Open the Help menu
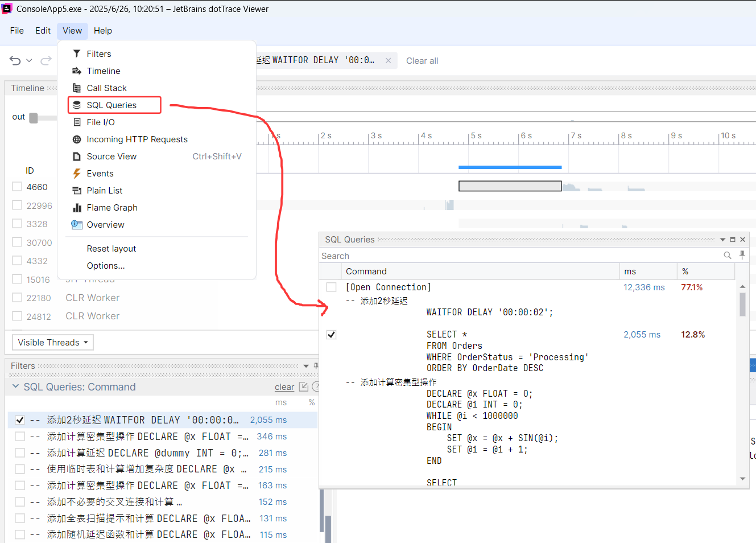 coord(103,31)
